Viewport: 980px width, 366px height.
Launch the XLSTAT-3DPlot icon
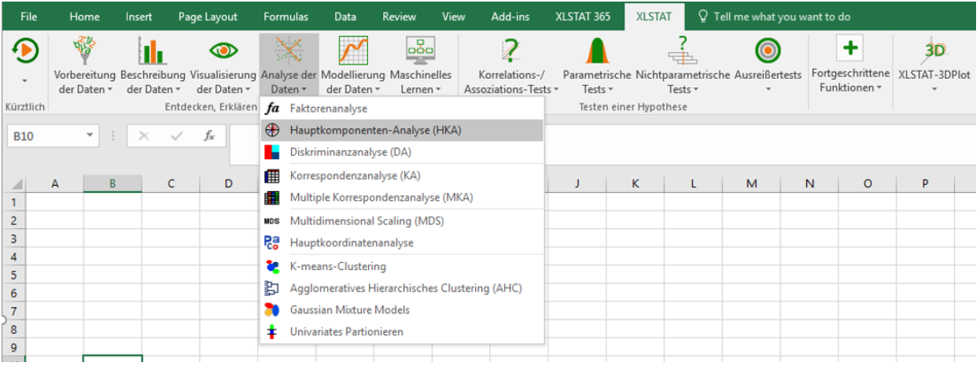click(934, 51)
